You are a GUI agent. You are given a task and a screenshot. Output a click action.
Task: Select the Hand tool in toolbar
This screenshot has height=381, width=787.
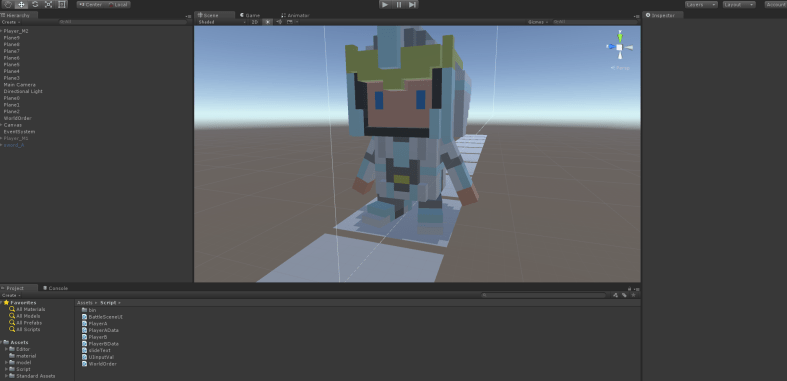tap(8, 5)
